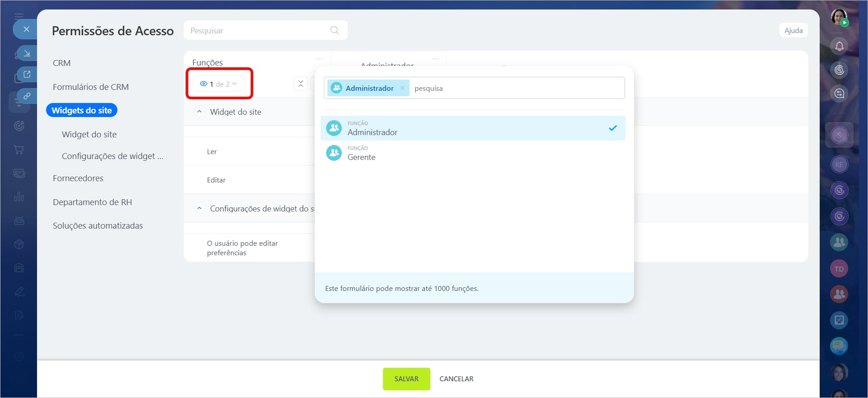Click the shopping cart icon in left menu
Viewport: 868px width, 398px height.
(x=19, y=150)
